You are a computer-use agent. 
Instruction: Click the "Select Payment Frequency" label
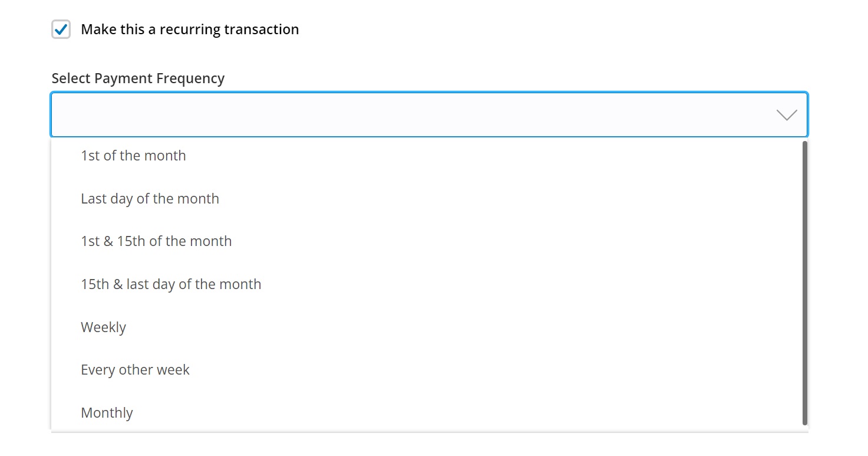pos(138,77)
